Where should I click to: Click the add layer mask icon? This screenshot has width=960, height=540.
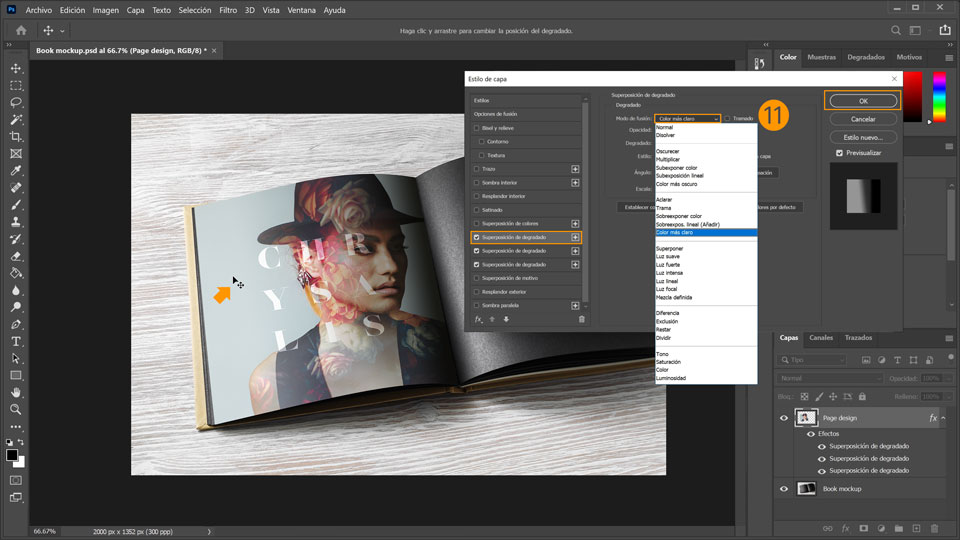[x=863, y=528]
